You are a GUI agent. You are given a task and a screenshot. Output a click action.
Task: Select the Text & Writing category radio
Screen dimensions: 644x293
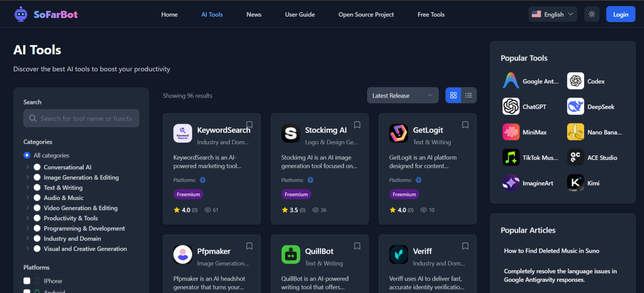pyautogui.click(x=37, y=187)
